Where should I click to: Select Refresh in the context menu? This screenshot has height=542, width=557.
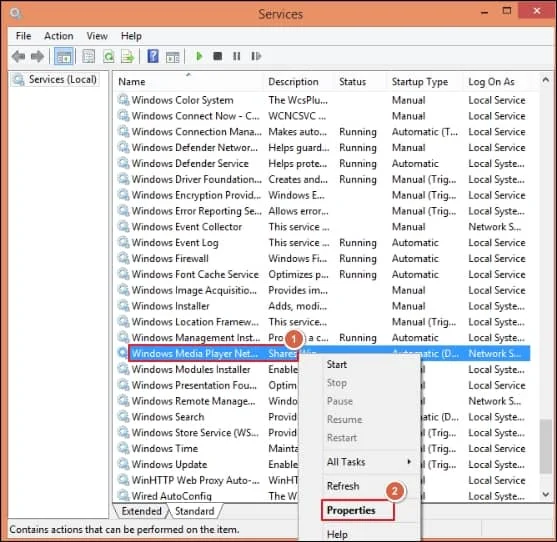coord(343,486)
